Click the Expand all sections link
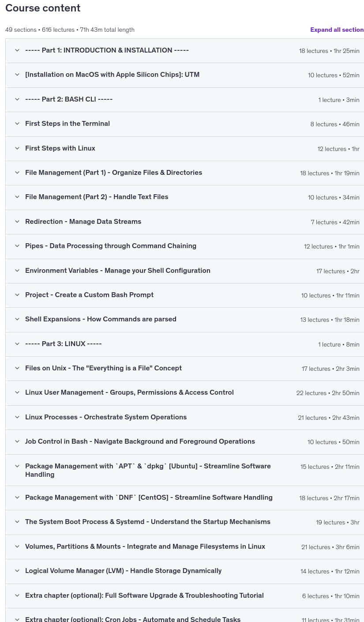This screenshot has height=622, width=364. coord(337,30)
